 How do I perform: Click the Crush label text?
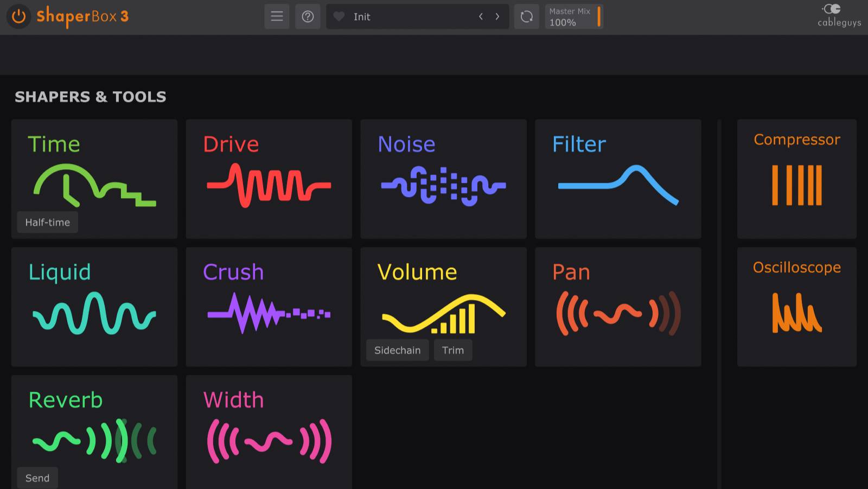tap(233, 272)
